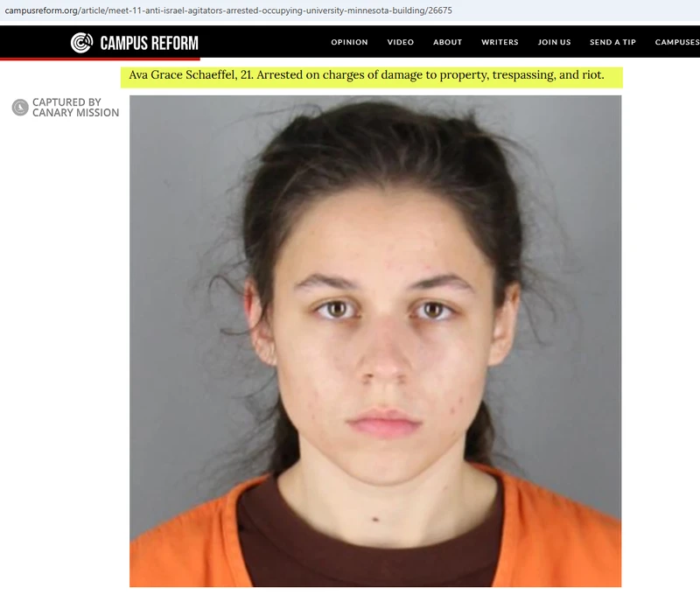Click the Campus Reform circular logo icon
This screenshot has height=602, width=700.
tap(81, 42)
